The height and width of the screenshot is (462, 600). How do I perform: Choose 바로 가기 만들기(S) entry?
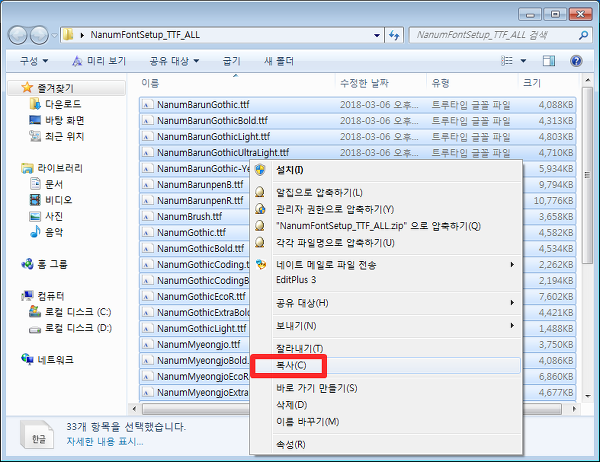pyautogui.click(x=386, y=388)
